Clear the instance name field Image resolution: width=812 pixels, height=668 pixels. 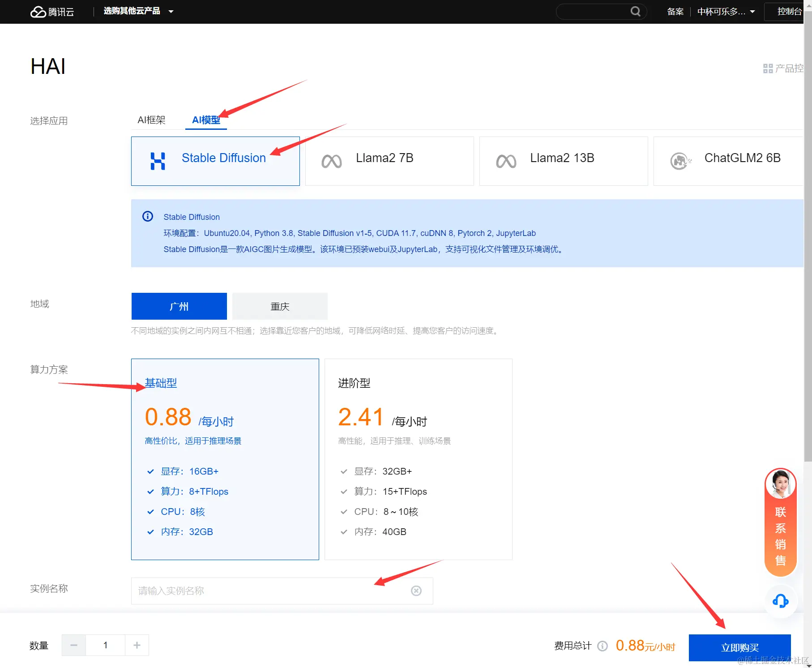pos(416,591)
